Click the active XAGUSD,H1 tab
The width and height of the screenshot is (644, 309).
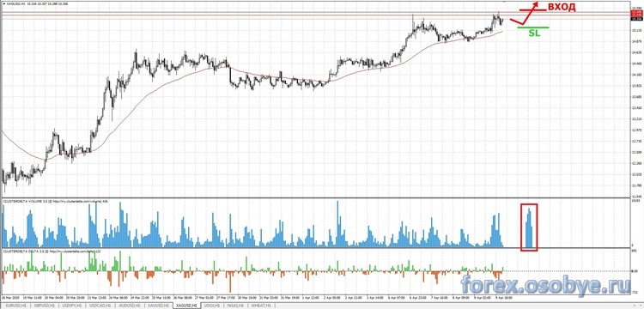(188, 306)
